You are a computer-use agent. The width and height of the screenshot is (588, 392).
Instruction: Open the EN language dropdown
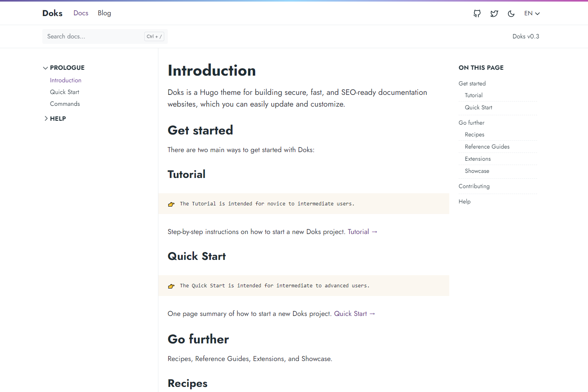tap(532, 13)
